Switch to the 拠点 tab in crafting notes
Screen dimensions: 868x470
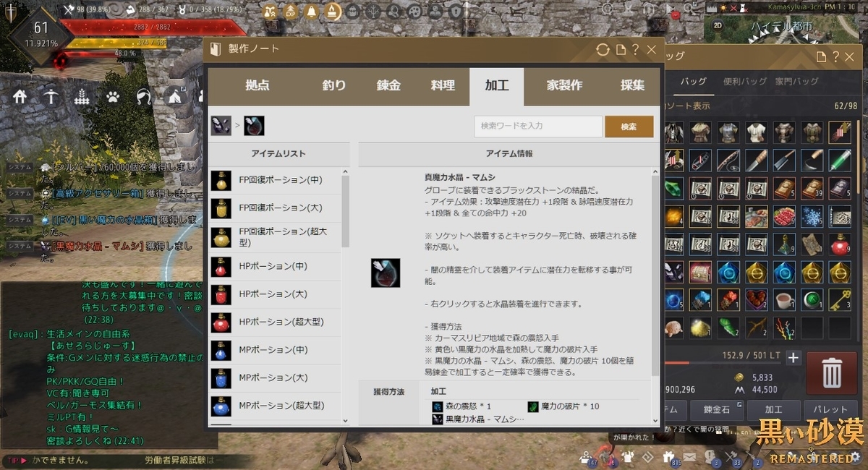tap(257, 85)
